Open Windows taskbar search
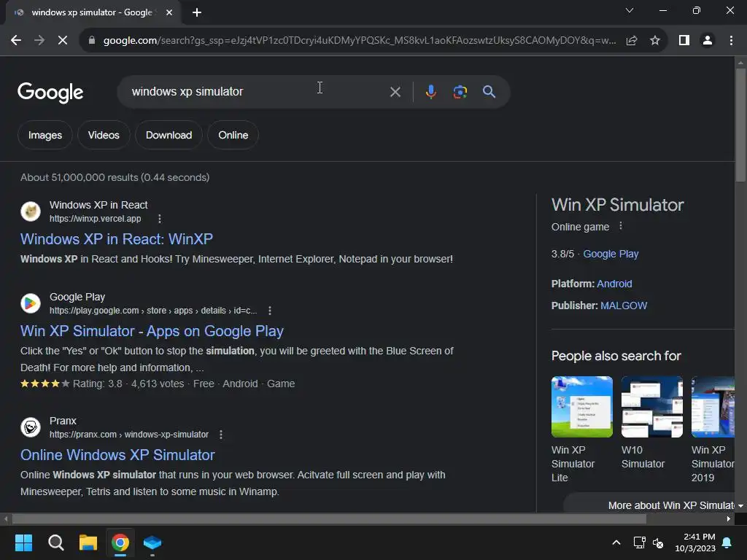This screenshot has height=560, width=747. click(x=55, y=542)
